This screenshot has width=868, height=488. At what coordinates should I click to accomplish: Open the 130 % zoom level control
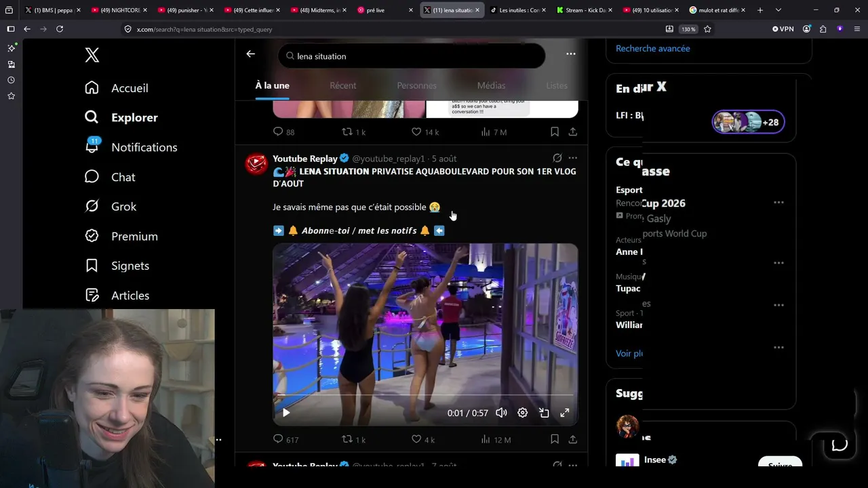(x=688, y=29)
